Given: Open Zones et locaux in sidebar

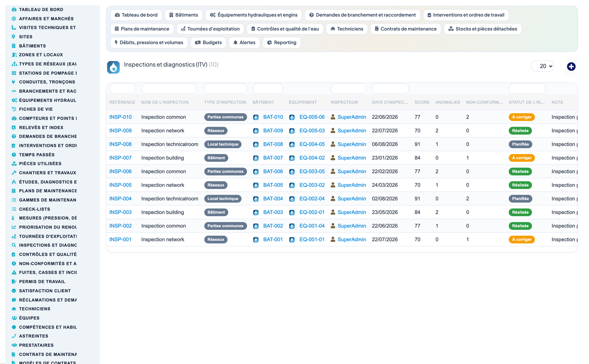Looking at the screenshot, I should 41,55.
